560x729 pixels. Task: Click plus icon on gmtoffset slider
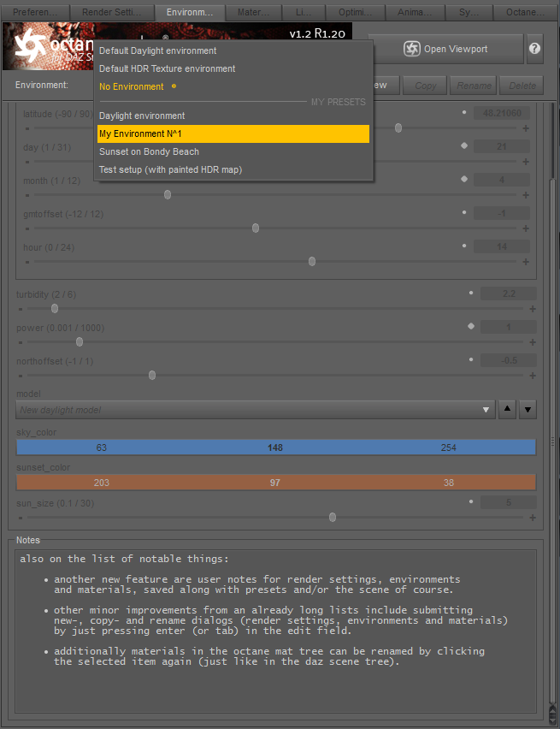click(526, 228)
